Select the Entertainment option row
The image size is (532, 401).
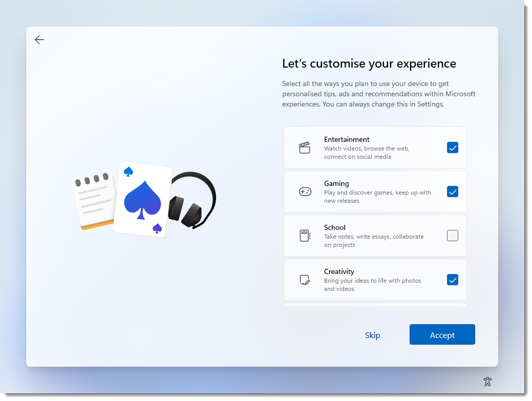[375, 147]
